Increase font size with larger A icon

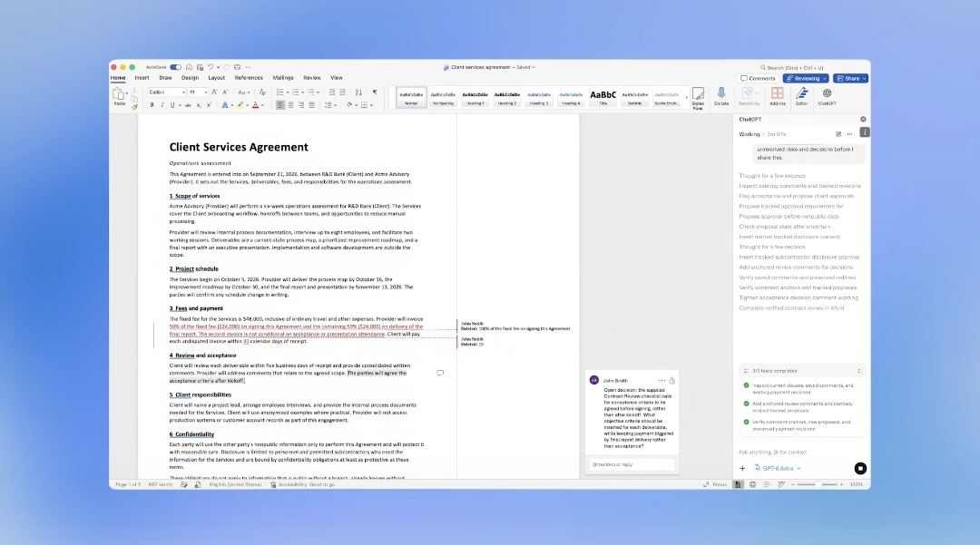[214, 92]
